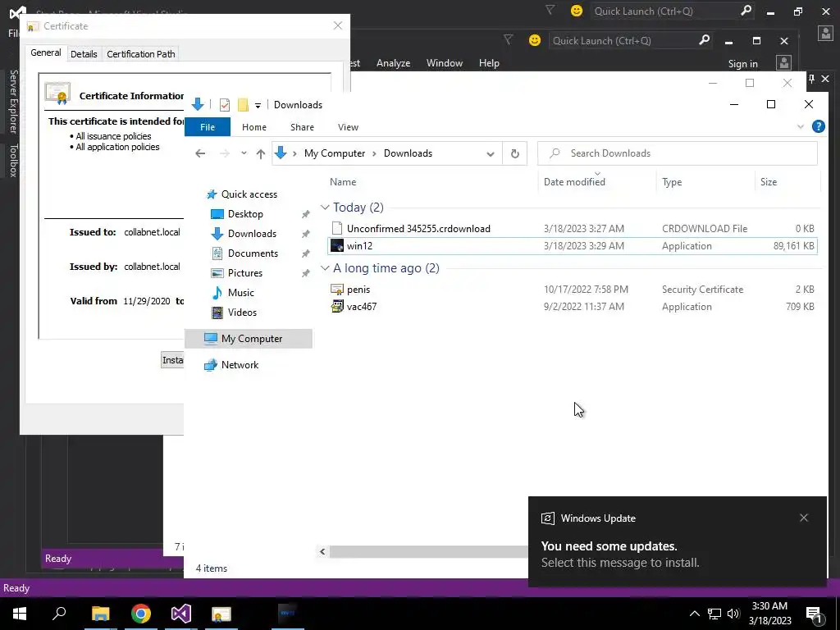The height and width of the screenshot is (630, 840).
Task: Unpin Desktop using its pin icon
Action: click(x=305, y=214)
